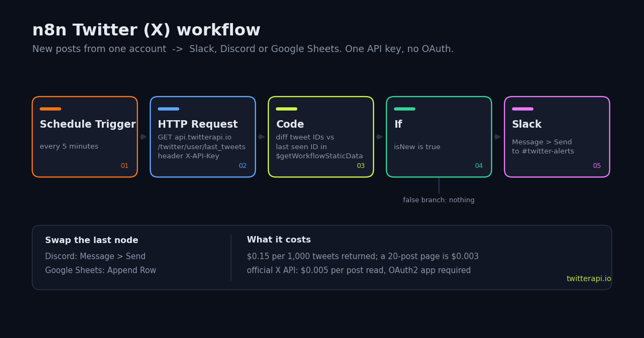Click 'to #twitter-alerts' channel text
Screen dimensions: 644x338
point(543,151)
